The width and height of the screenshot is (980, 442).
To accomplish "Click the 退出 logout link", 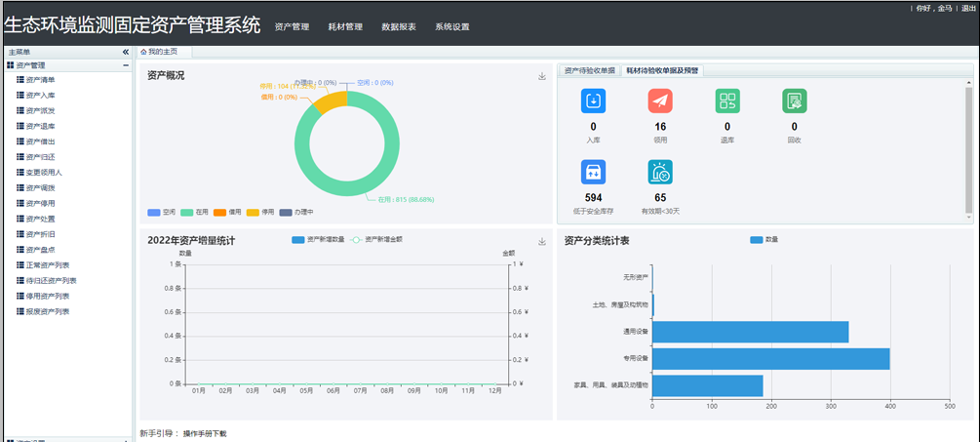I will click(968, 8).
